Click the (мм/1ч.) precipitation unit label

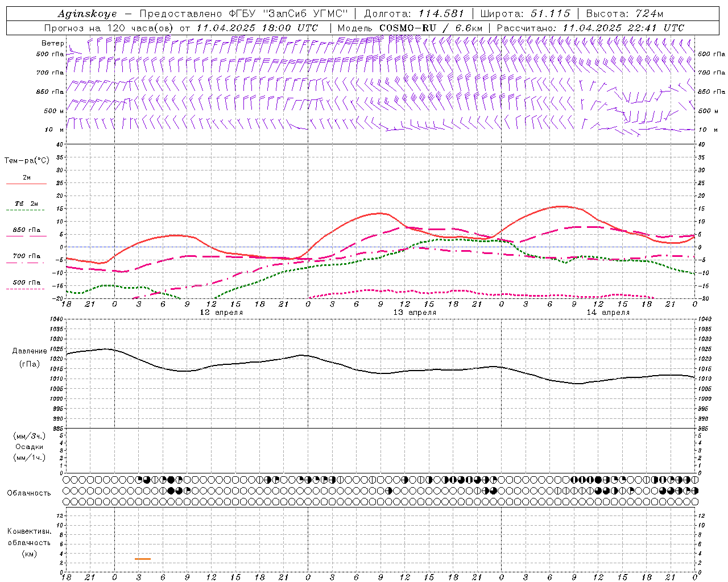click(30, 458)
